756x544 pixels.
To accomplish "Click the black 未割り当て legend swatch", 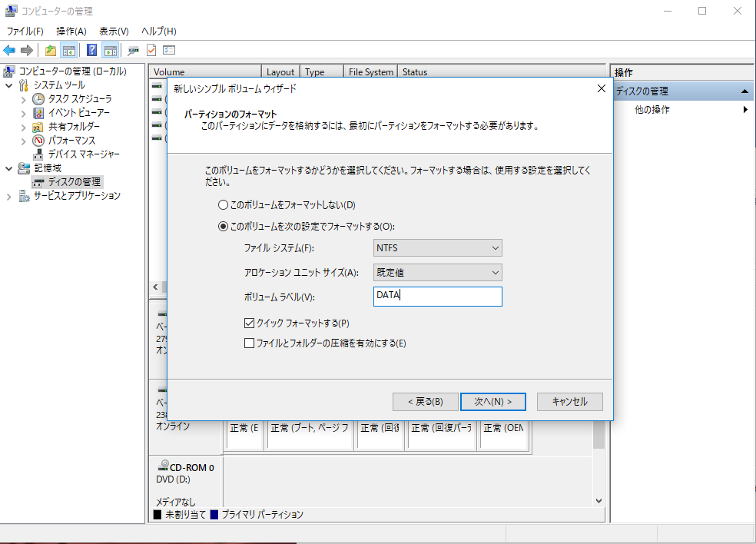I will (157, 515).
